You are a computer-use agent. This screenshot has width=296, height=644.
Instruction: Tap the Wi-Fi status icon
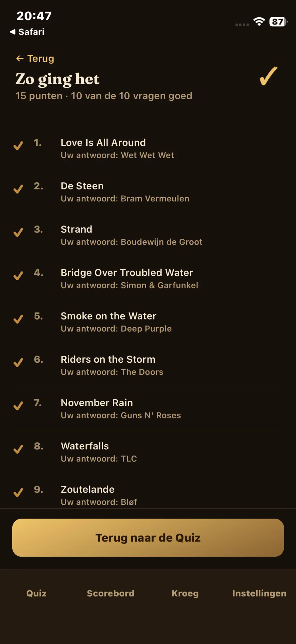(x=259, y=22)
